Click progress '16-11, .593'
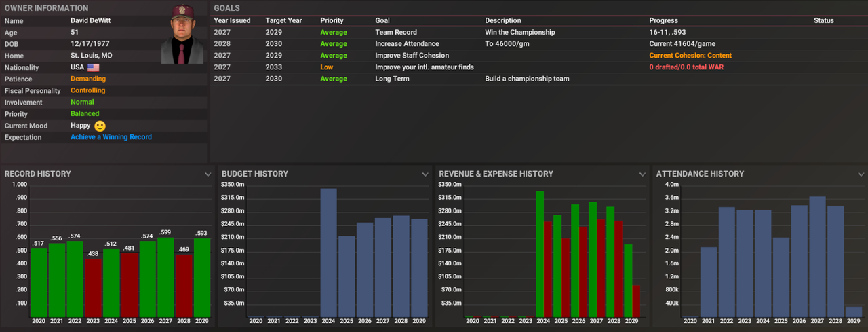 click(667, 33)
